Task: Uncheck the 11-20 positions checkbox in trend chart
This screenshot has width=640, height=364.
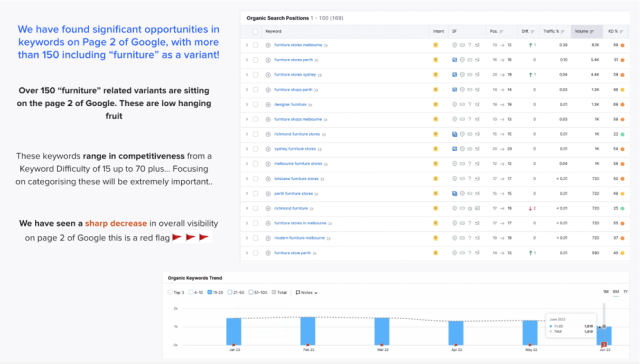Action: click(209, 292)
